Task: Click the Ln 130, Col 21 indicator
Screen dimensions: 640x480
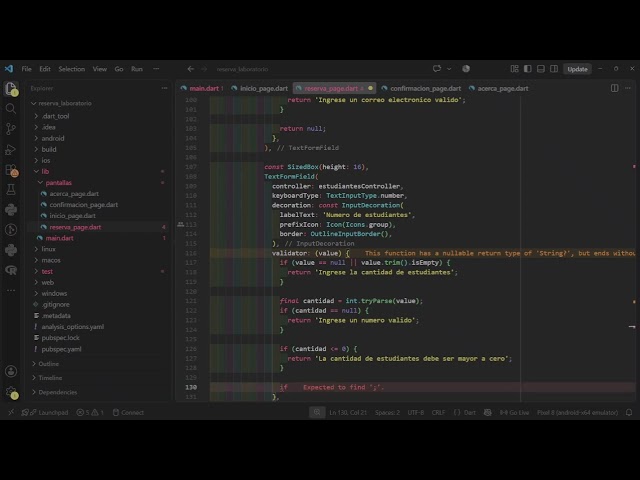Action: (348, 412)
